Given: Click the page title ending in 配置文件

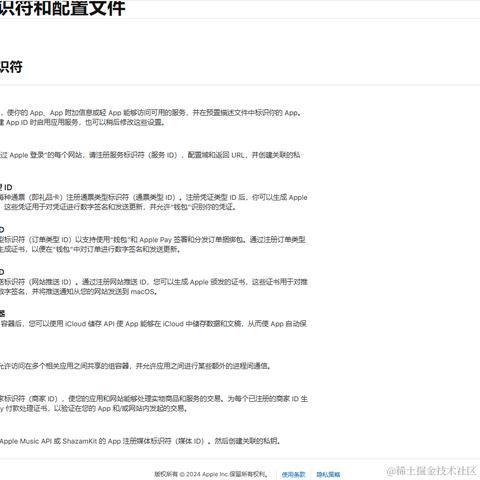Looking at the screenshot, I should click(62, 8).
